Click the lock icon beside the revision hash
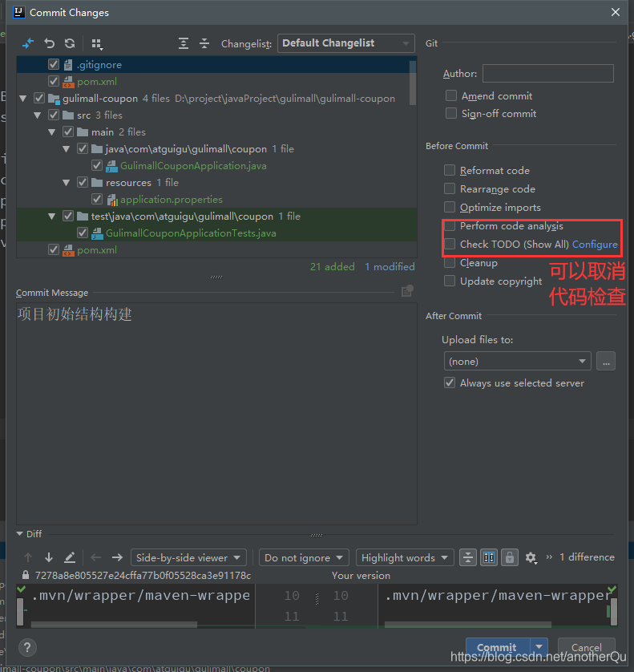 [x=26, y=575]
